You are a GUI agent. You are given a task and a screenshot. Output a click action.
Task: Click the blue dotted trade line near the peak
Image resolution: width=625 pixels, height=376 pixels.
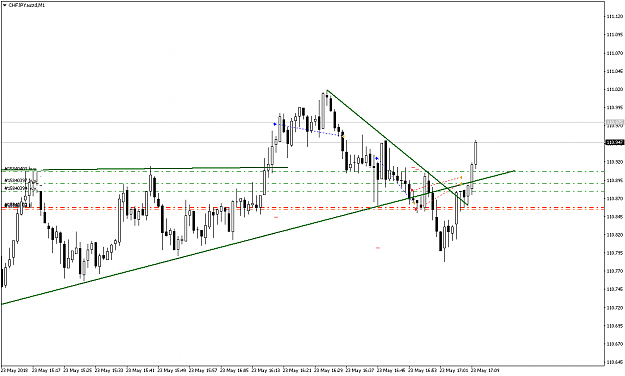coord(309,130)
